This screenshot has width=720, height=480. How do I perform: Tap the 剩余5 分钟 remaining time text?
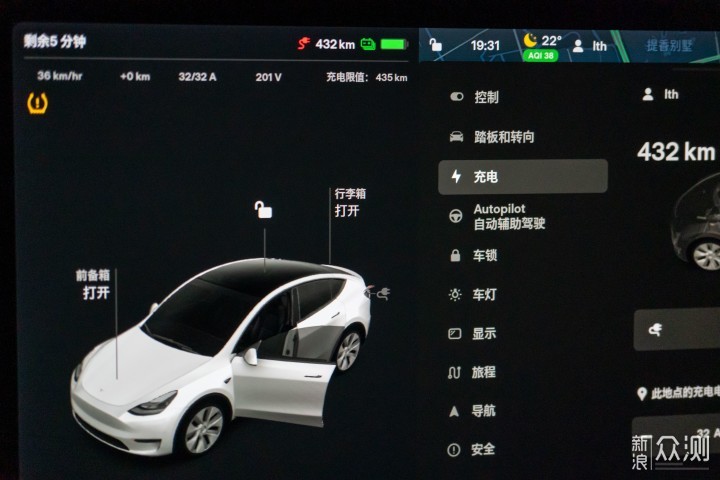[x=55, y=41]
